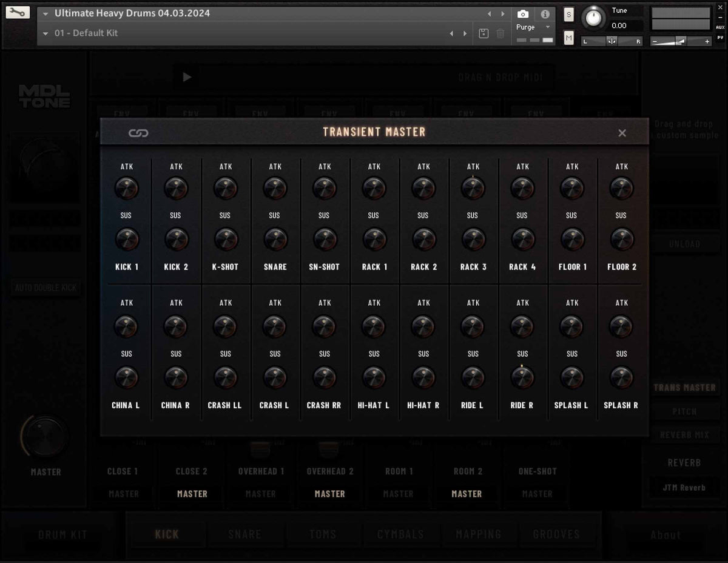
Task: Click the Trans Master button
Action: coord(684,387)
